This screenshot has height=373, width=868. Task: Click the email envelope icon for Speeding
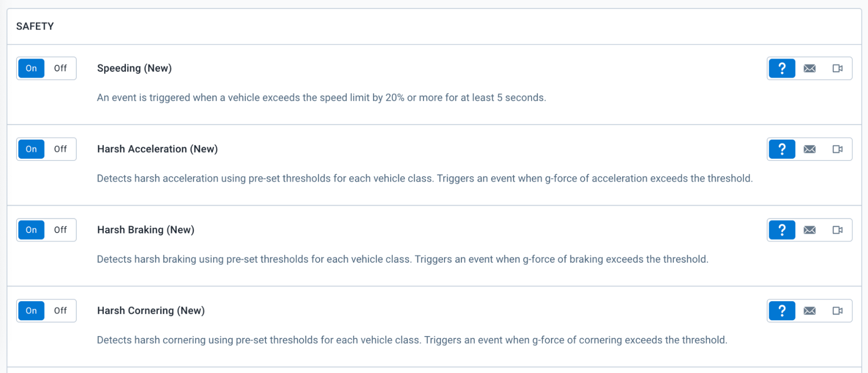click(809, 68)
